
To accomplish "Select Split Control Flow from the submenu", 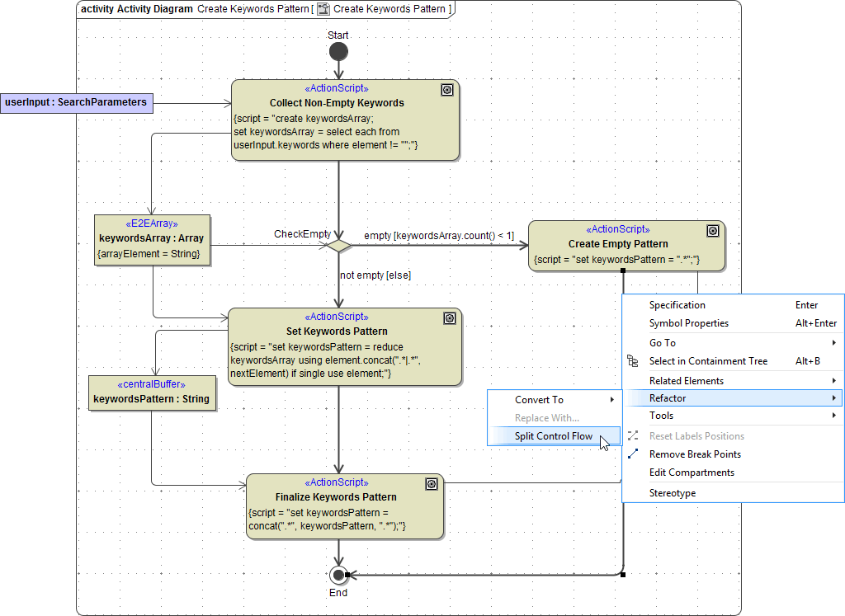I will tap(555, 435).
